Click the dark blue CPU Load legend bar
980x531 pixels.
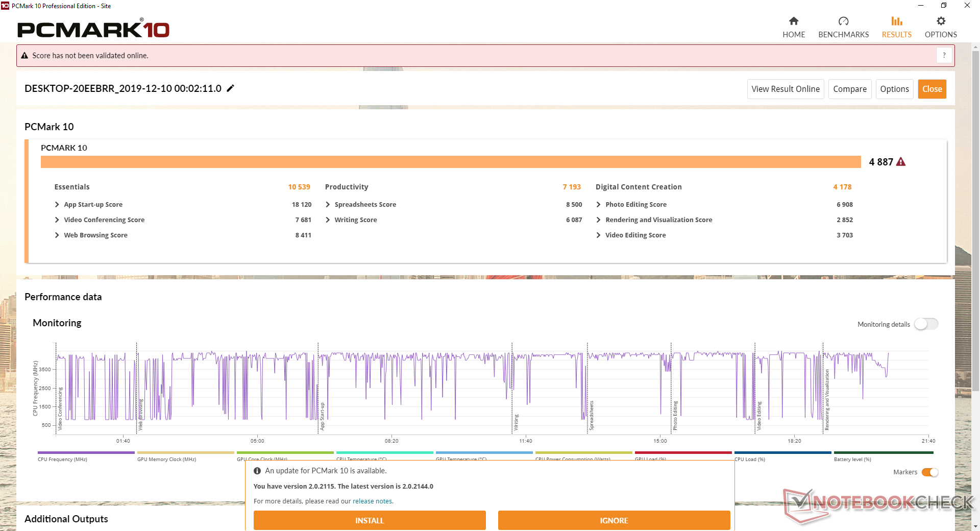click(x=783, y=452)
